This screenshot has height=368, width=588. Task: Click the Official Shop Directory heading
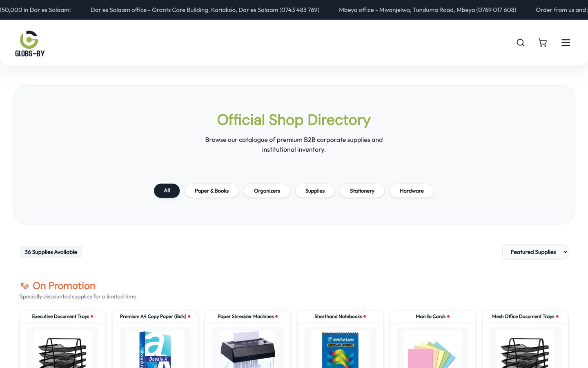294,120
